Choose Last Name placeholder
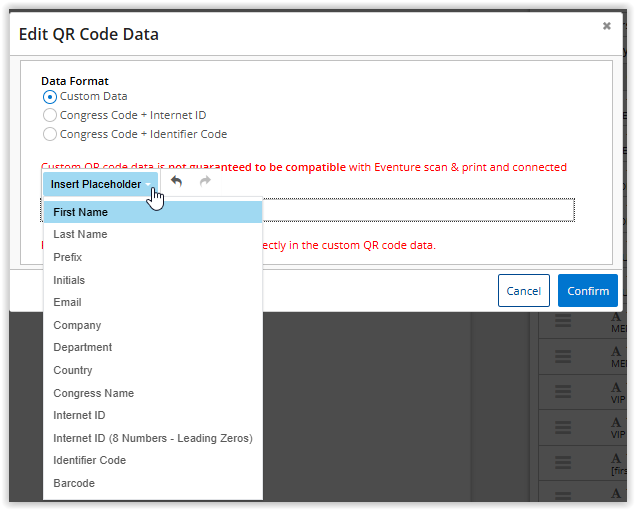 pos(80,234)
